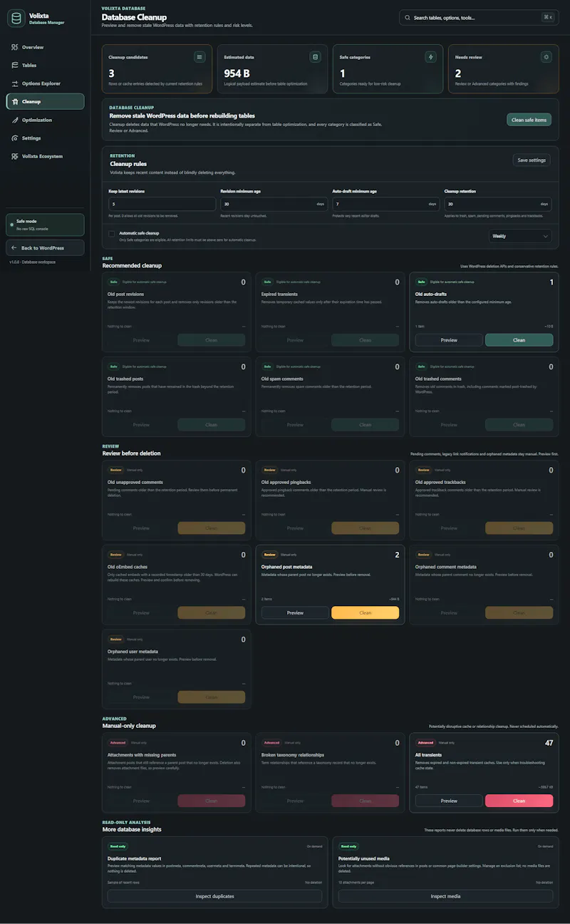Enable Automatic safe cleanup checkbox
570x924 pixels.
pyautogui.click(x=112, y=233)
